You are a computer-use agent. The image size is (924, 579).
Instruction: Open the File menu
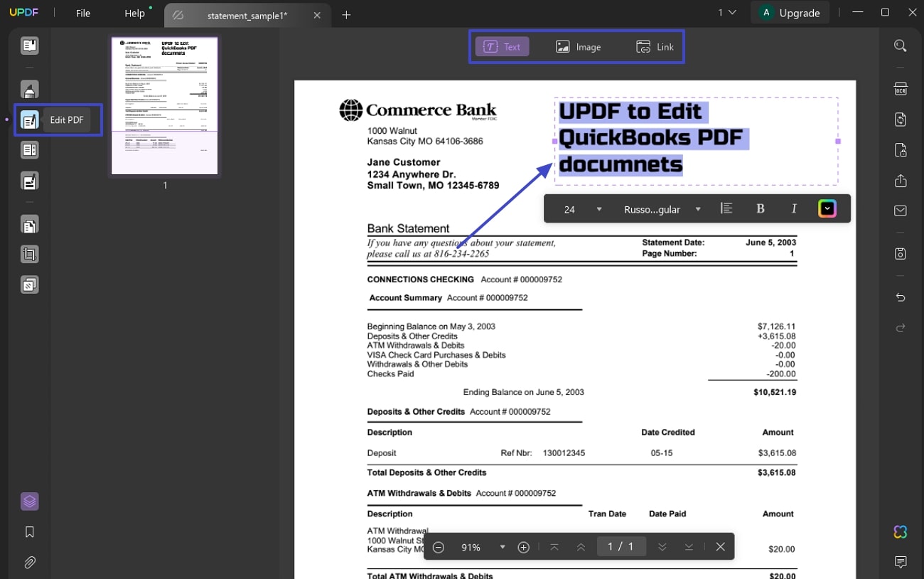coord(82,13)
